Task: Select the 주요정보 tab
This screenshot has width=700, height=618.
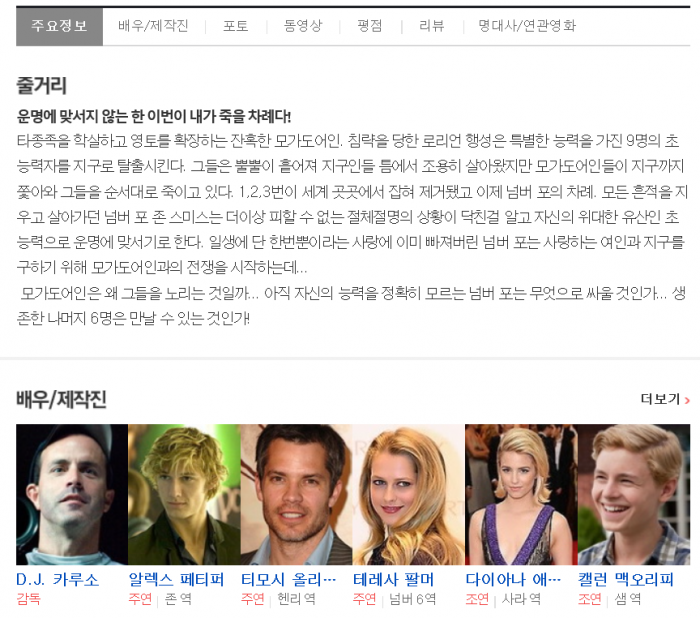Action: [59, 27]
